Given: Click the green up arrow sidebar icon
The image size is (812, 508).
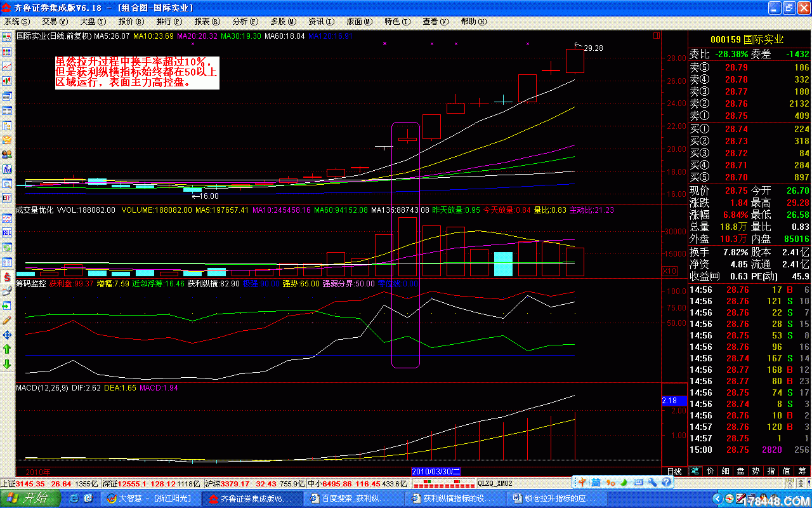Looking at the screenshot, I should click(x=7, y=349).
